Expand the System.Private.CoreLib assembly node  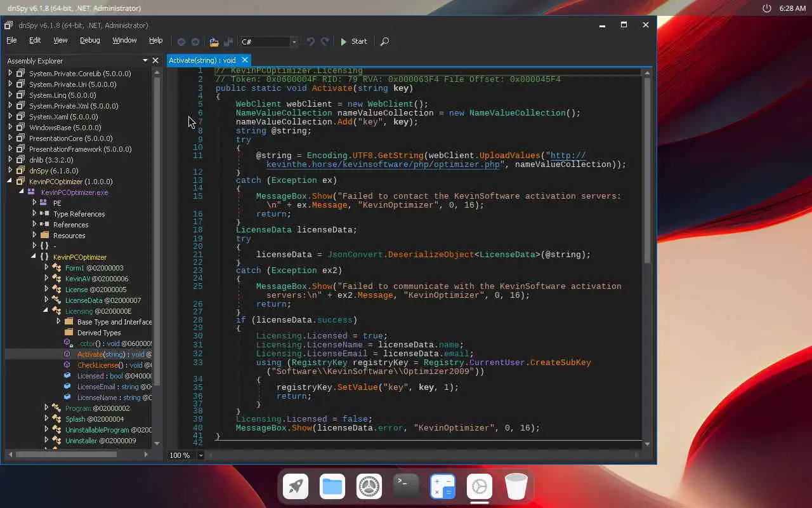tap(10, 74)
